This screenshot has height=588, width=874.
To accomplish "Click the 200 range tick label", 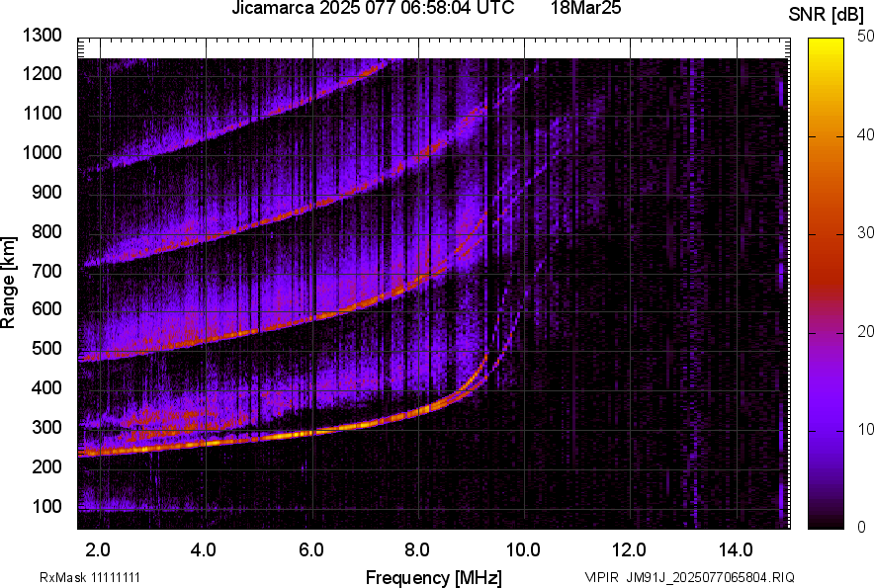I will pos(46,465).
